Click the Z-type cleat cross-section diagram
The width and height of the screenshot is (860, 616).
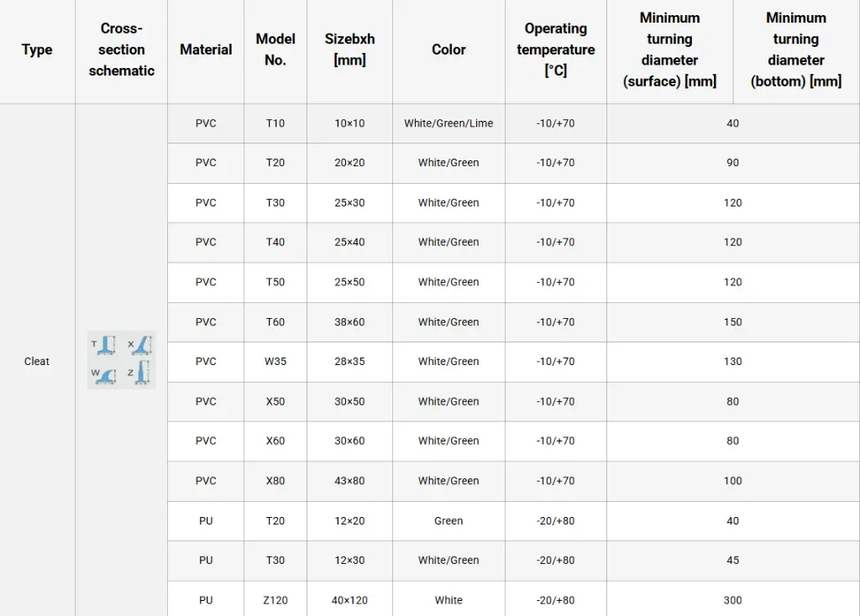[140, 374]
